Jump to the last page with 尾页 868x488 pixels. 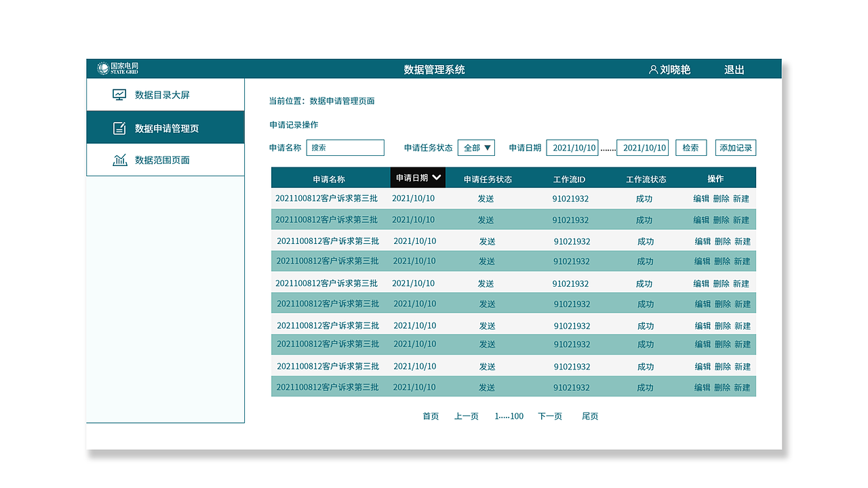(589, 415)
